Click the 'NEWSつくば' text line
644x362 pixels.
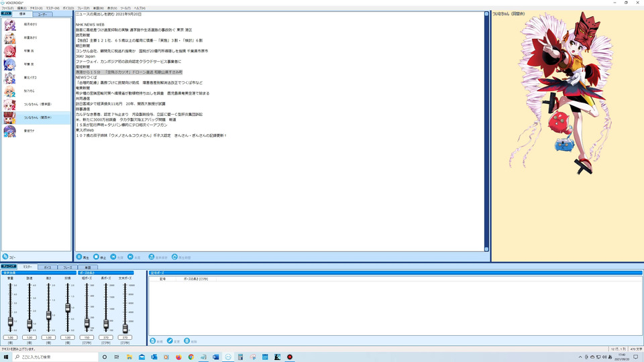[87, 78]
